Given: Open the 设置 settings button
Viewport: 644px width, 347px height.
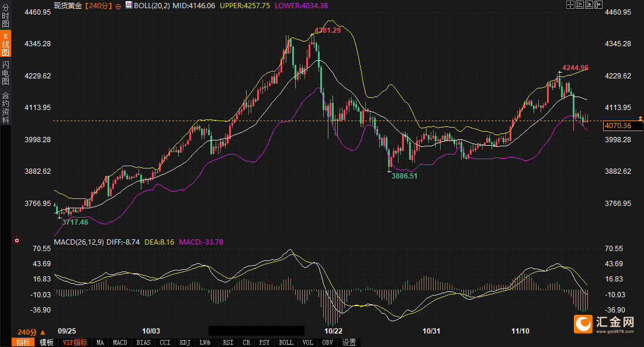Looking at the screenshot, I should pos(349,342).
